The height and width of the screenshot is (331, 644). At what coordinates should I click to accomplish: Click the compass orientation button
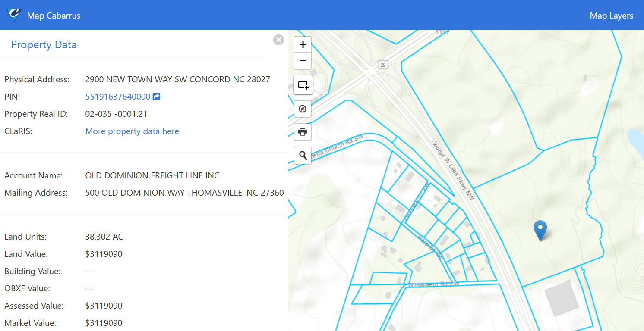[x=303, y=109]
